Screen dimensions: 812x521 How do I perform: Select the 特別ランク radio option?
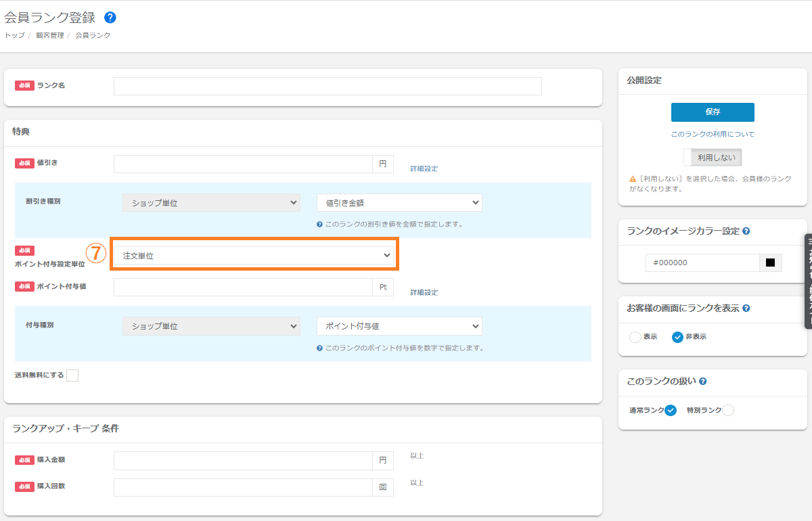[x=728, y=410]
